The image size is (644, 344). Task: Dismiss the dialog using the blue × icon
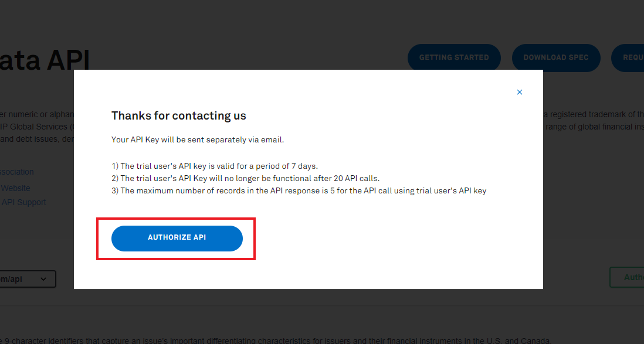tap(520, 92)
